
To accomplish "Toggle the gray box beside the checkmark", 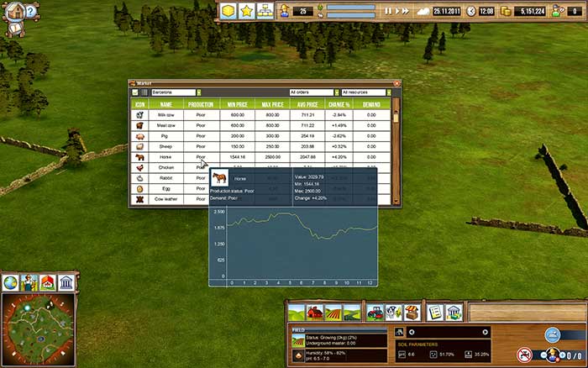I will [144, 92].
